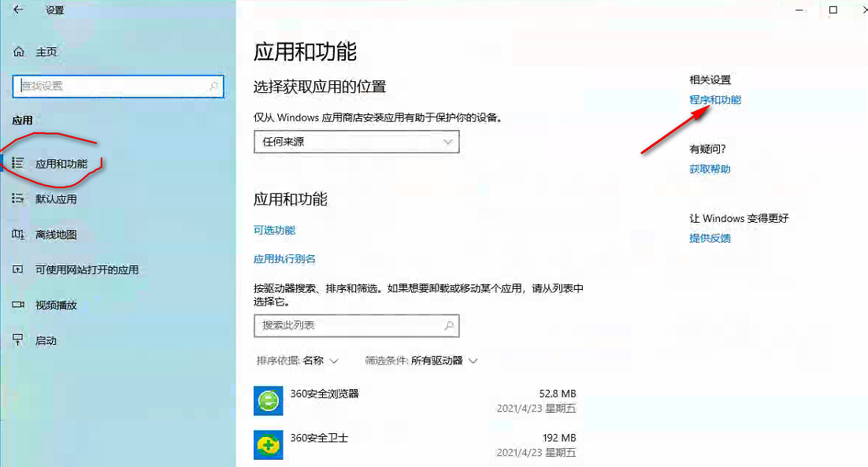Viewport: 868px width, 467px height.
Task: Click the 可使用网站打开的应用 icon
Action: pyautogui.click(x=17, y=269)
